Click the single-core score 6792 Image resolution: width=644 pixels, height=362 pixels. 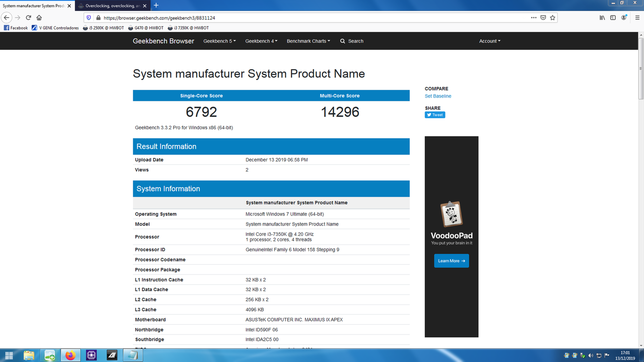coord(201,112)
